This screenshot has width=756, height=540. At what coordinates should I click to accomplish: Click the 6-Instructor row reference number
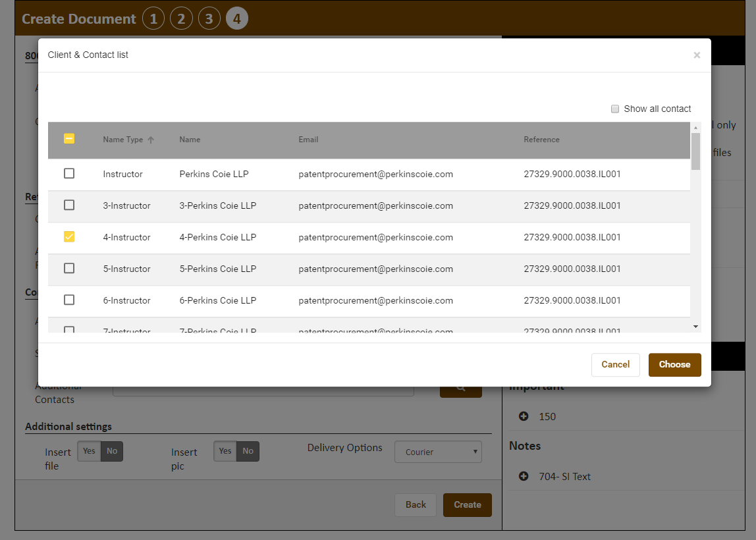coord(572,300)
